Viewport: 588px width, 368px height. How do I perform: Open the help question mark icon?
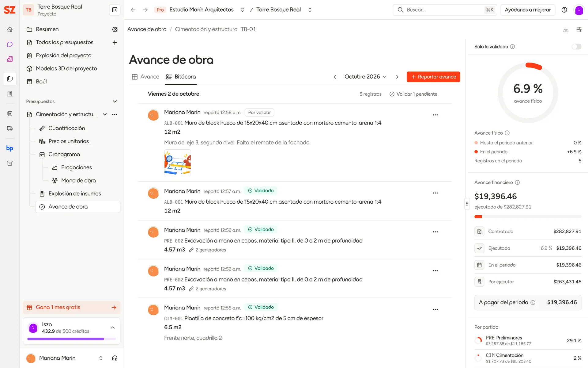point(564,10)
